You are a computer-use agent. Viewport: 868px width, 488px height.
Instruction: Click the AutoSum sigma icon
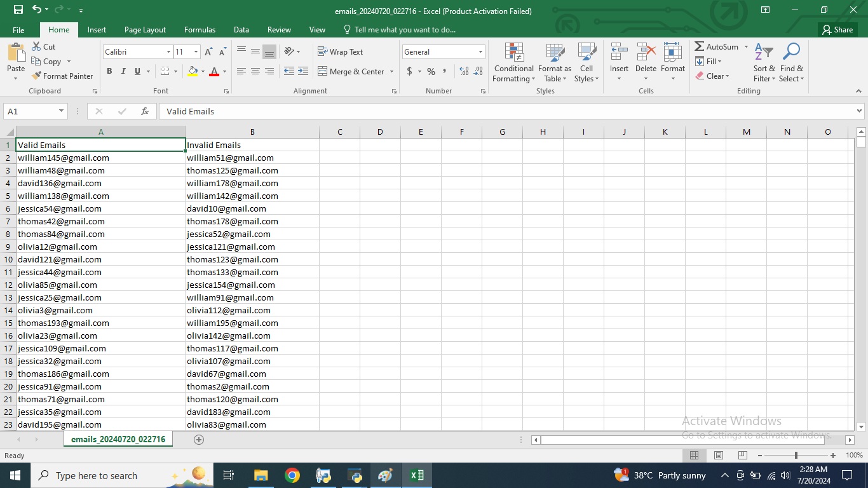(x=699, y=47)
